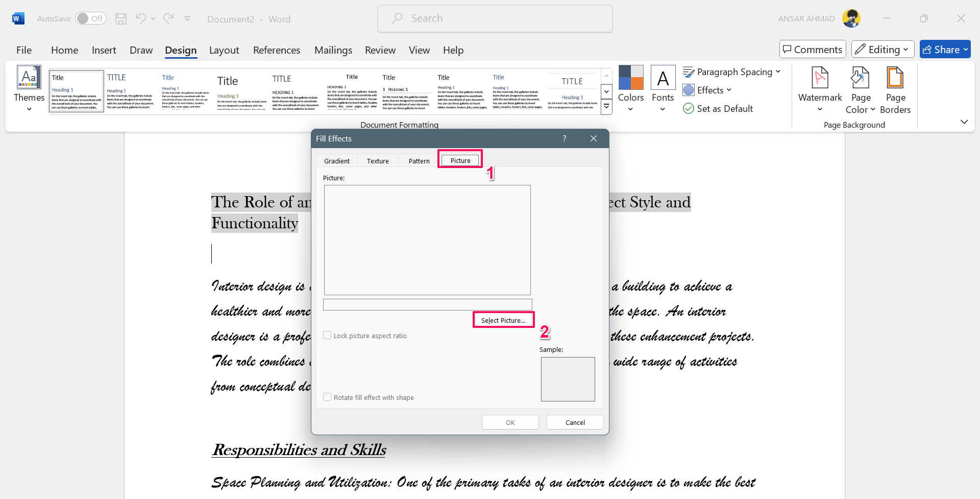This screenshot has height=499, width=980.
Task: Open the File menu
Action: [x=24, y=50]
